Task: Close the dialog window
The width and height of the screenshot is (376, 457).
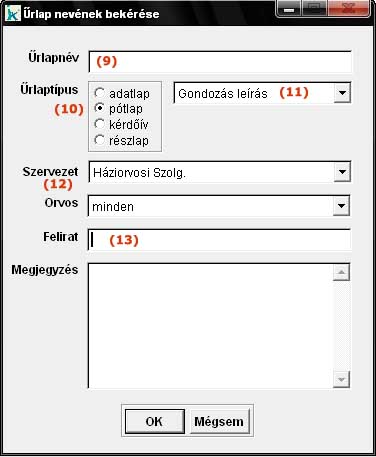Action: coord(349,9)
